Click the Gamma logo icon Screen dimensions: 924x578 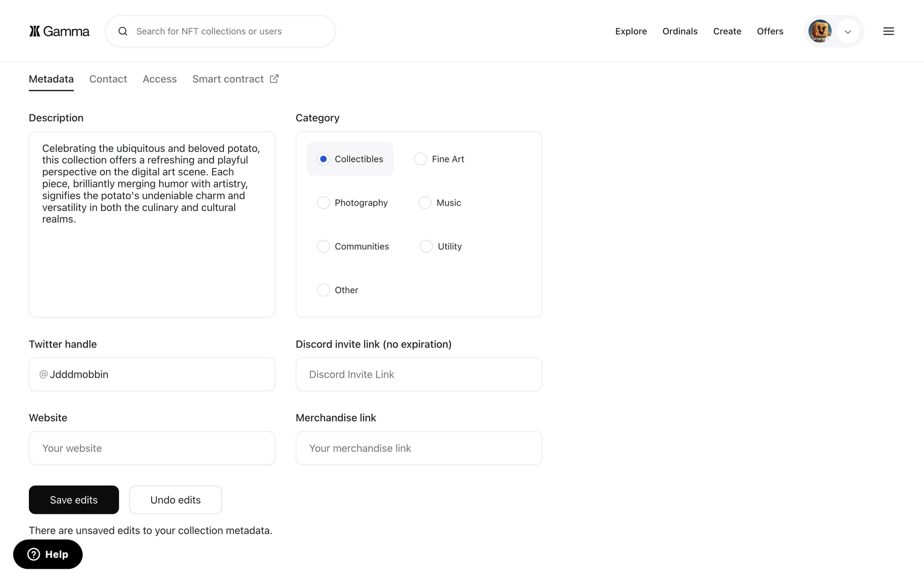click(x=35, y=31)
